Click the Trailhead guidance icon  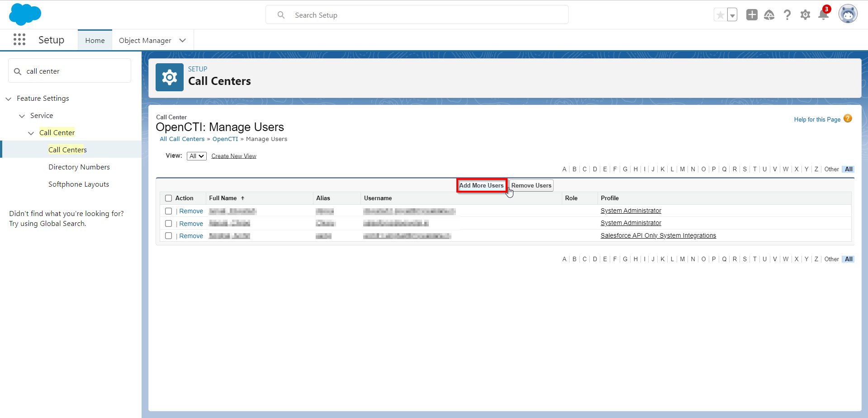(x=769, y=15)
